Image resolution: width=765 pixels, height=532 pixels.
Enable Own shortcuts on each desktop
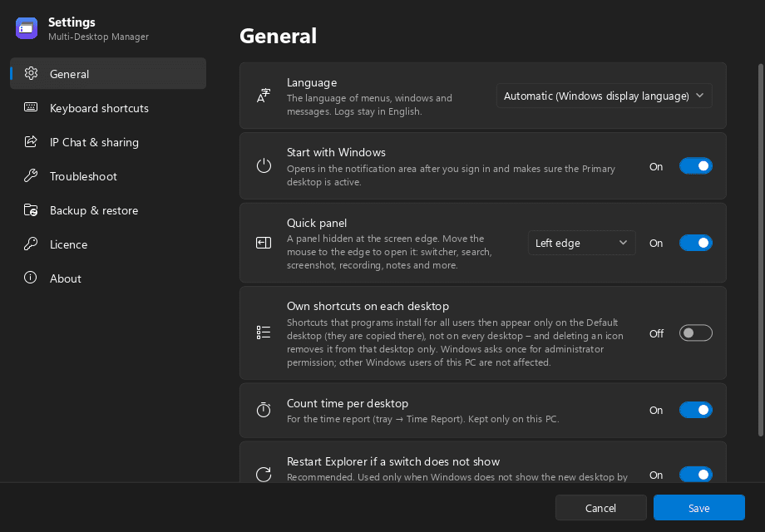coord(696,333)
